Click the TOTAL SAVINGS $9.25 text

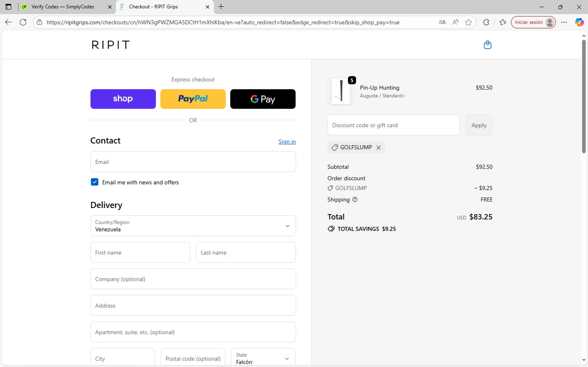click(x=367, y=229)
